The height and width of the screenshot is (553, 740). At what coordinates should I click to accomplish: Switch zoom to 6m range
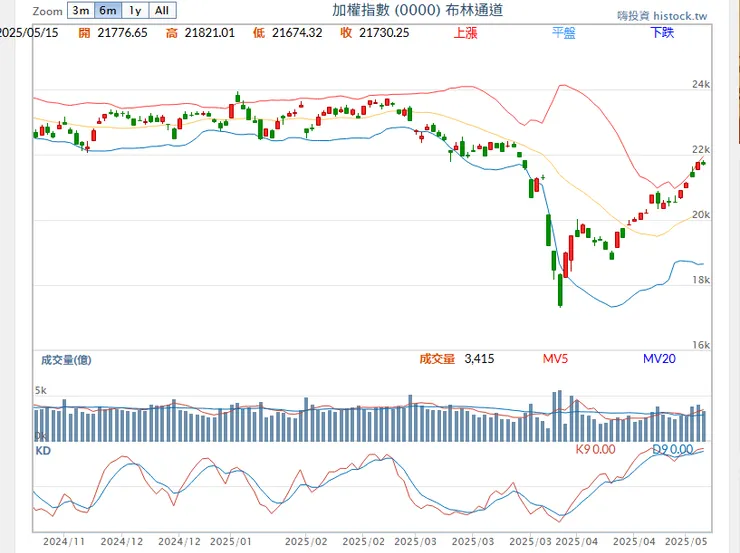107,11
